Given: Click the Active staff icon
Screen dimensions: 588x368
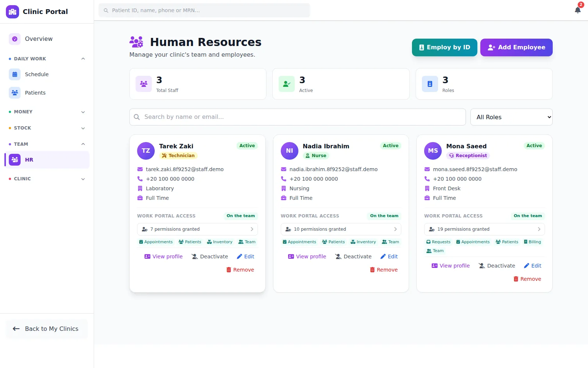Looking at the screenshot, I should 287,84.
